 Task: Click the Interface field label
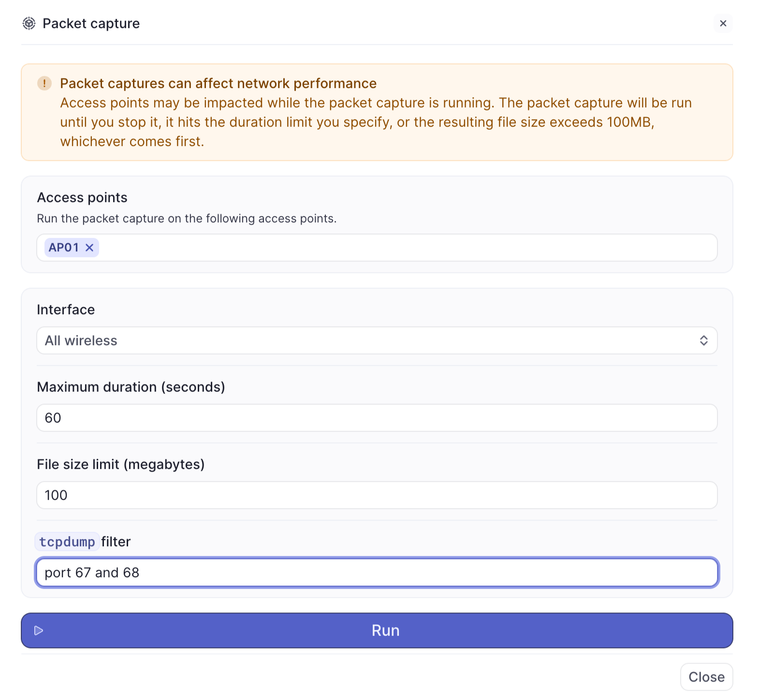point(66,309)
